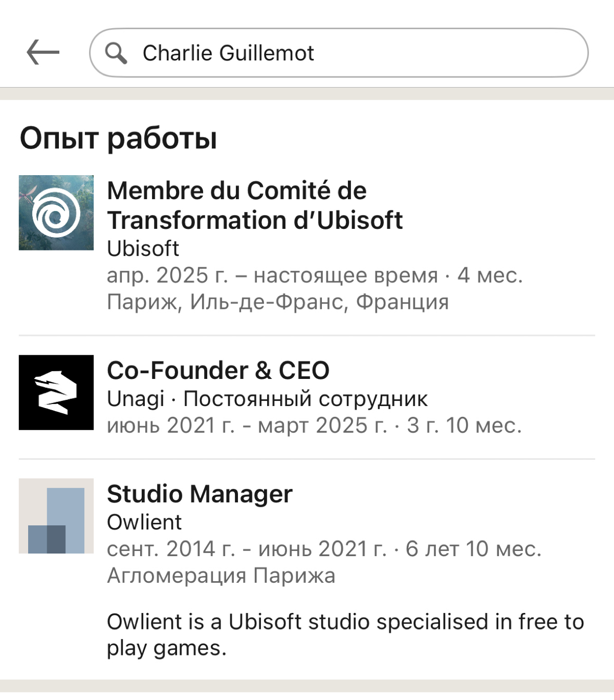Open the Co-Founder & CEO position
Screen dimensions: 614x700
pyautogui.click(x=218, y=370)
